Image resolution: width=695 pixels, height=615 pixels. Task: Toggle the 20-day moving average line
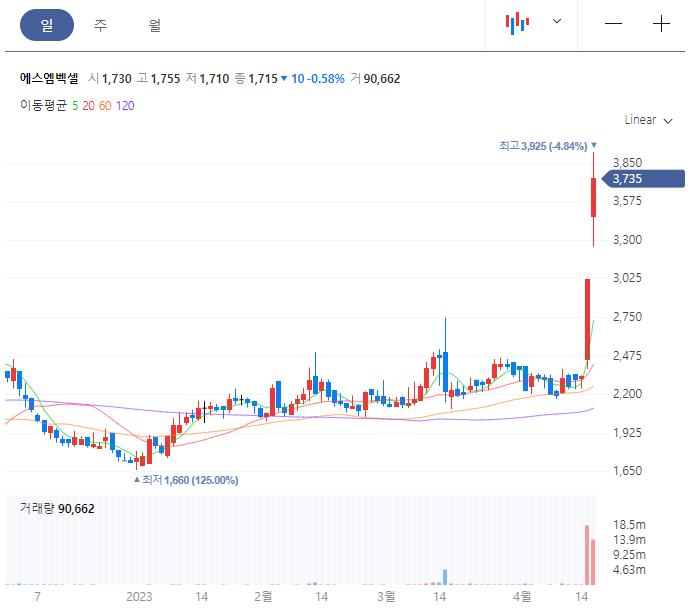[x=88, y=106]
